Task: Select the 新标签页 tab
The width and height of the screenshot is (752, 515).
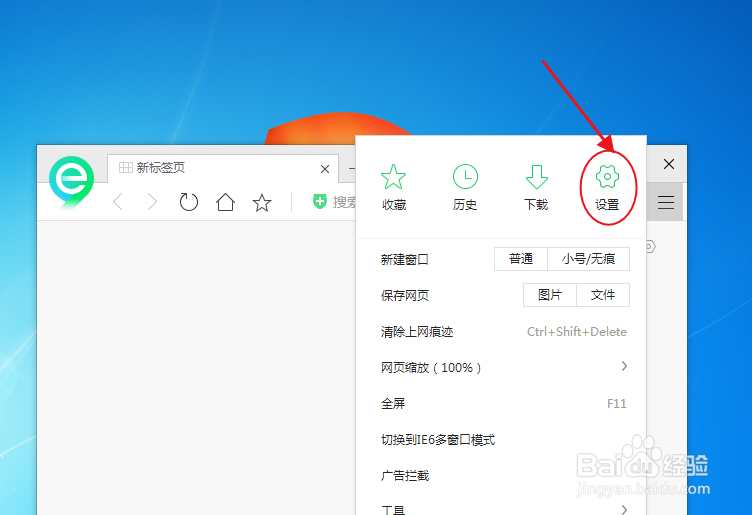Action: (x=223, y=168)
